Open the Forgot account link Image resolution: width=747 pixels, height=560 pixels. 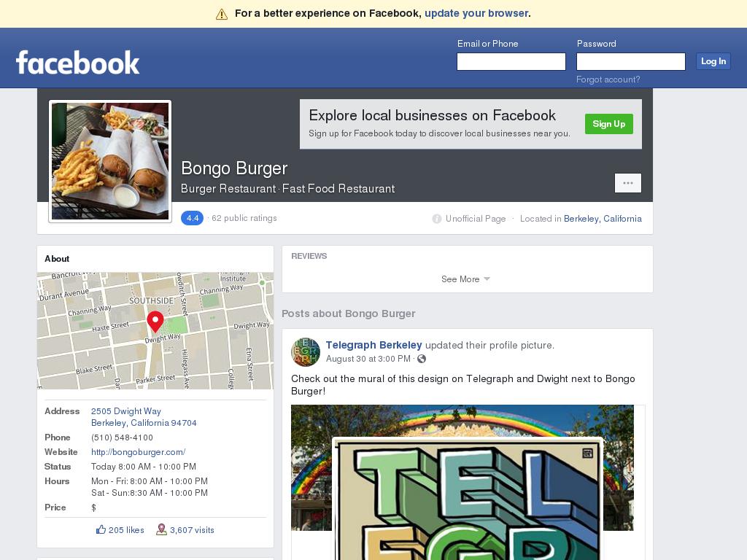pyautogui.click(x=608, y=79)
